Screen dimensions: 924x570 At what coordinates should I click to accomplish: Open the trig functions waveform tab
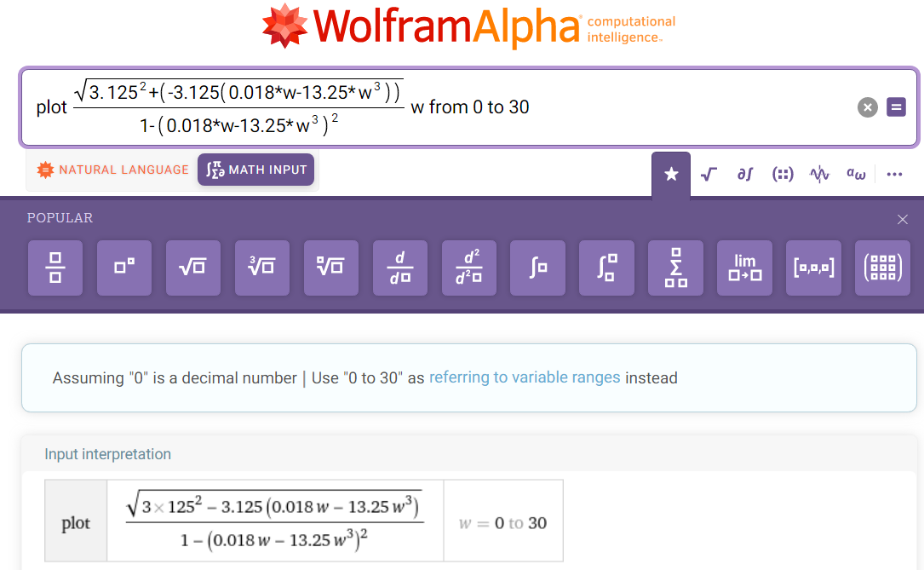[x=820, y=175]
